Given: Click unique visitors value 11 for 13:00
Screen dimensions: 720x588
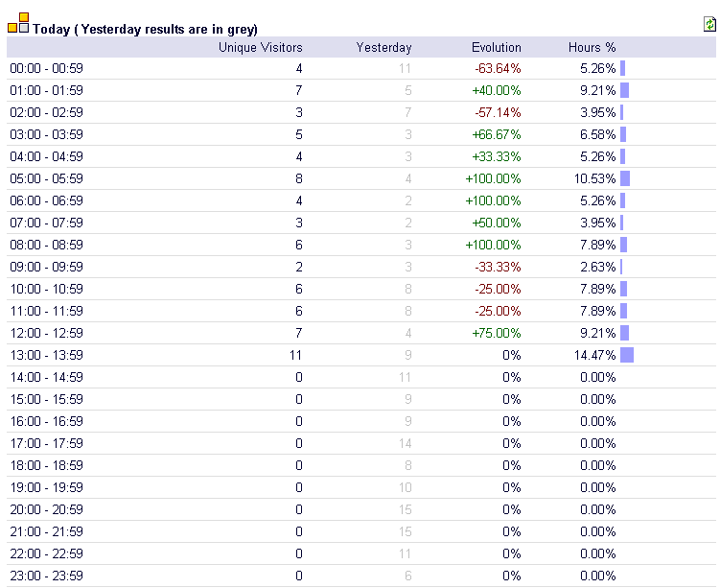Looking at the screenshot, I should click(295, 355).
